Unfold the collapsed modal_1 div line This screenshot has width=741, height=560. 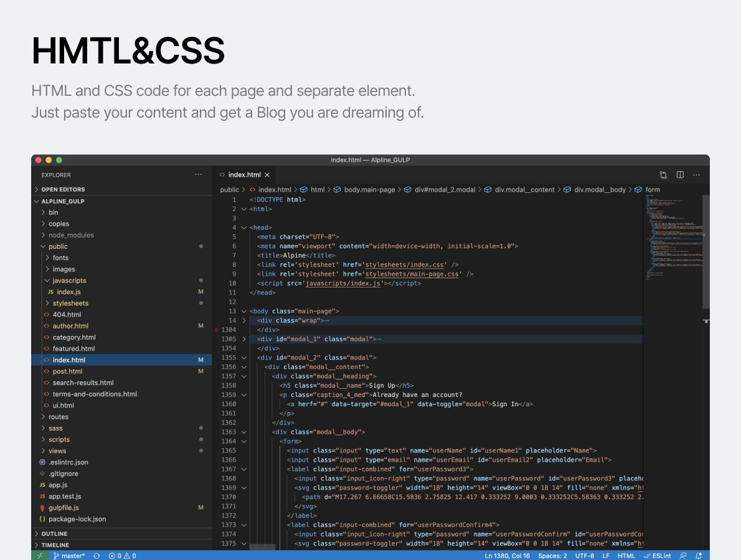[x=244, y=339]
